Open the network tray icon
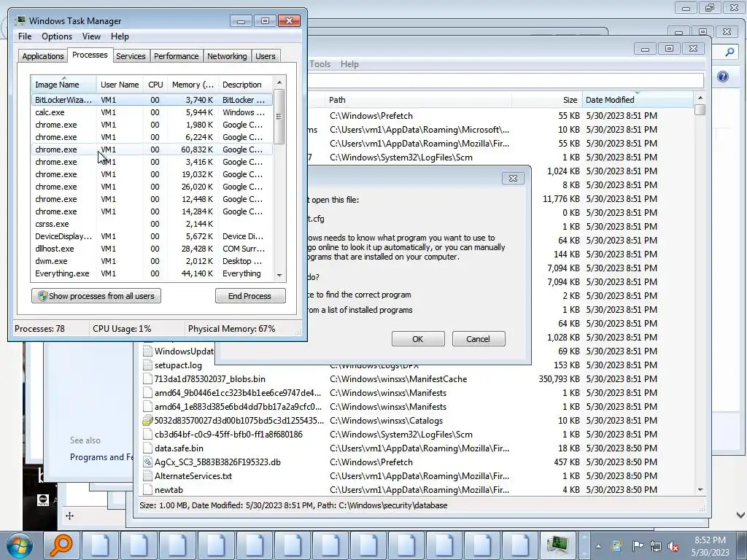This screenshot has width=747, height=560. click(x=656, y=546)
